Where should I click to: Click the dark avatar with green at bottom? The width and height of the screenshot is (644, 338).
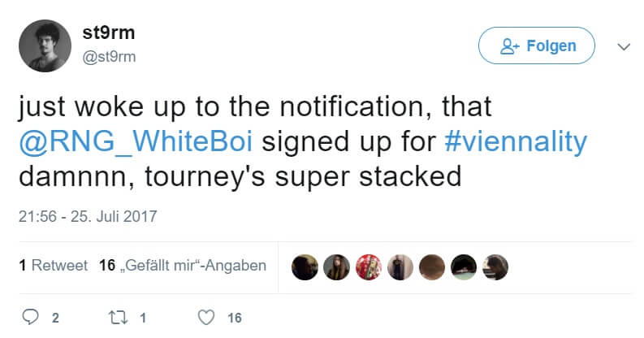click(465, 267)
